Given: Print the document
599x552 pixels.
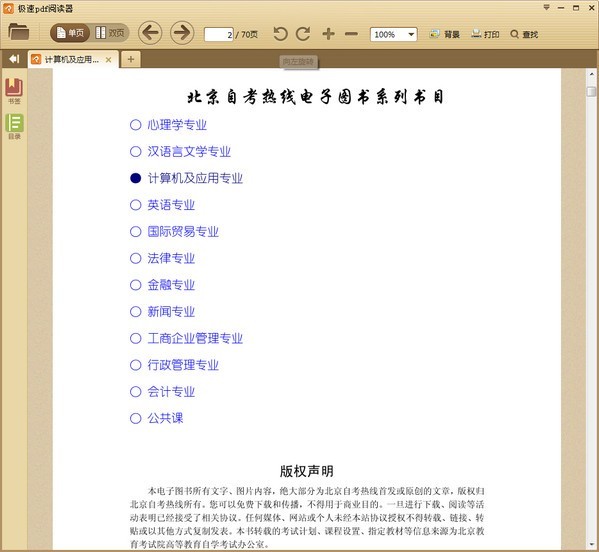Looking at the screenshot, I should click(x=485, y=34).
